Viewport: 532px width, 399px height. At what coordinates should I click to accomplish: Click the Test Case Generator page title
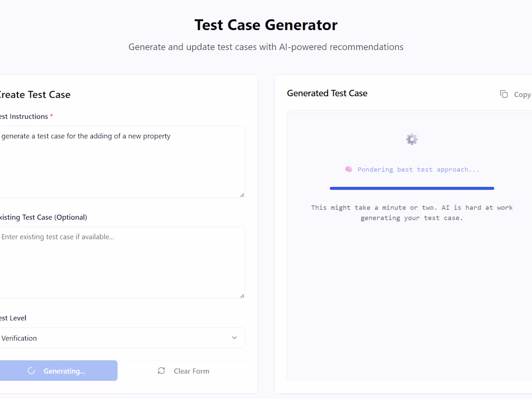click(266, 25)
